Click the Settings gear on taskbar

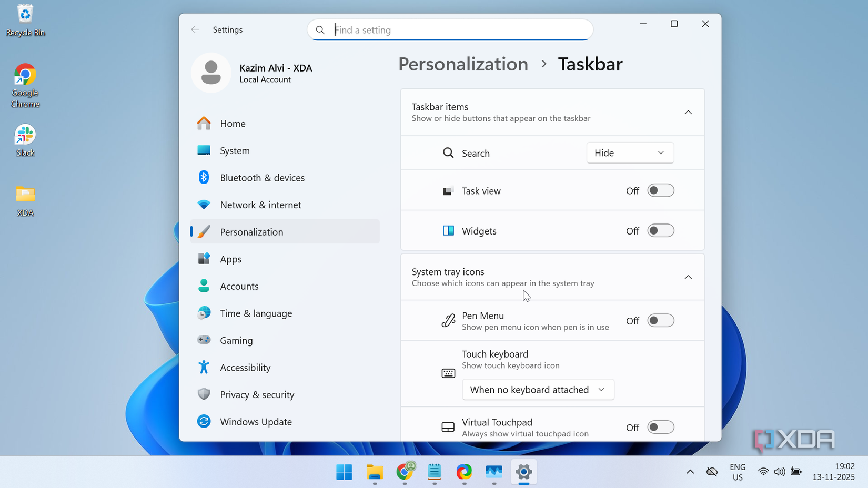click(x=524, y=472)
